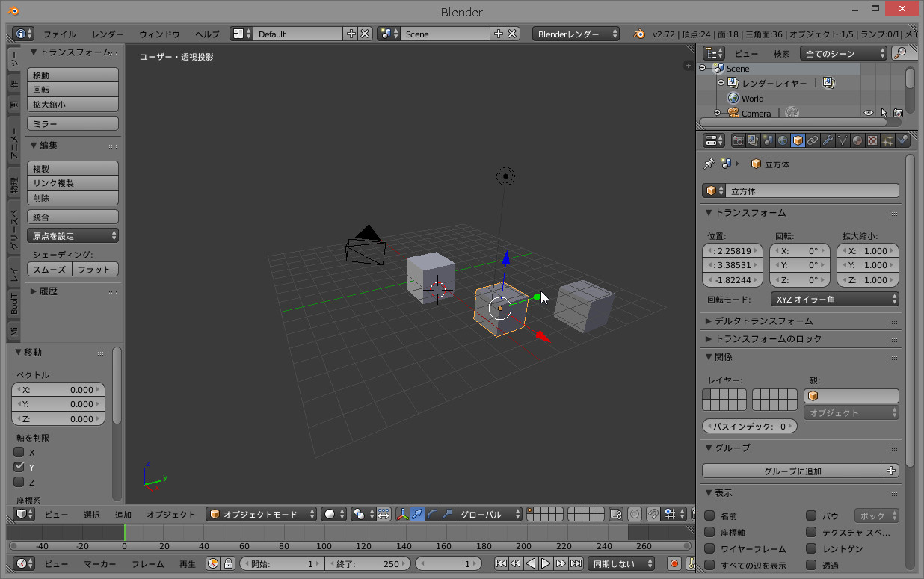Click the 削除 delete button
Screen dimensions: 924x579
click(x=73, y=198)
